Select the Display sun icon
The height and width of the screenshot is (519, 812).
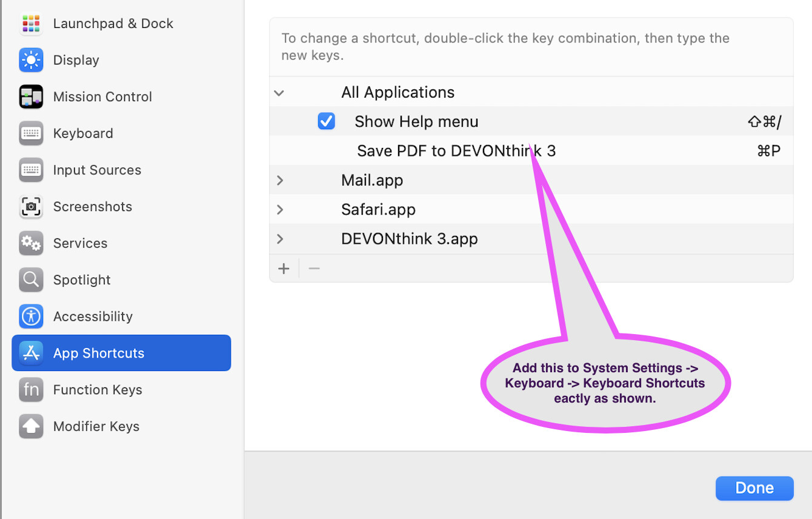coord(31,60)
